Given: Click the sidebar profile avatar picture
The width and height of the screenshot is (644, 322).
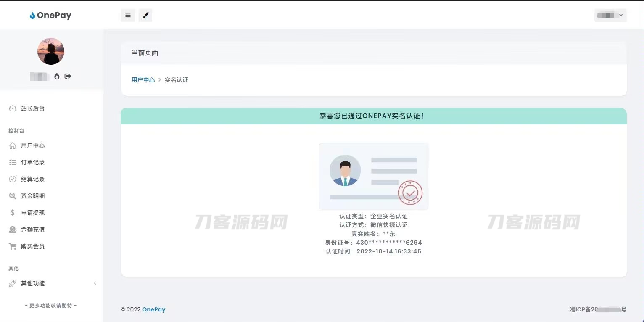Looking at the screenshot, I should 51,51.
